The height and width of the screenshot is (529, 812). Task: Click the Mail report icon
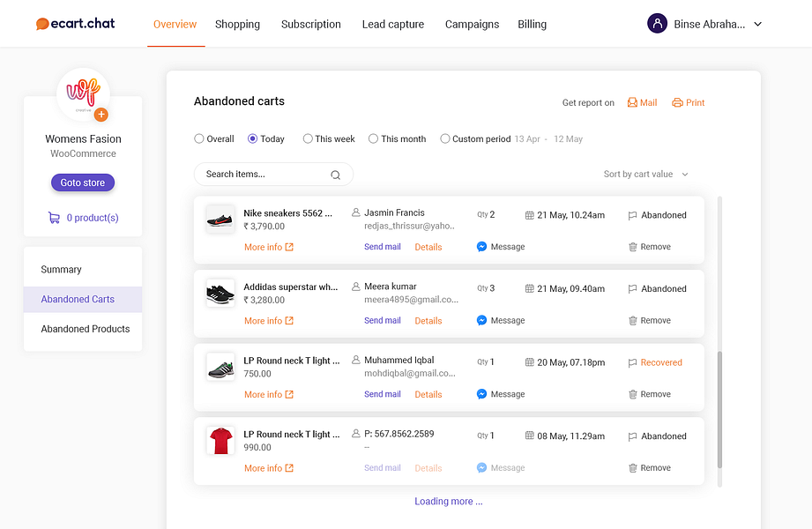point(632,102)
